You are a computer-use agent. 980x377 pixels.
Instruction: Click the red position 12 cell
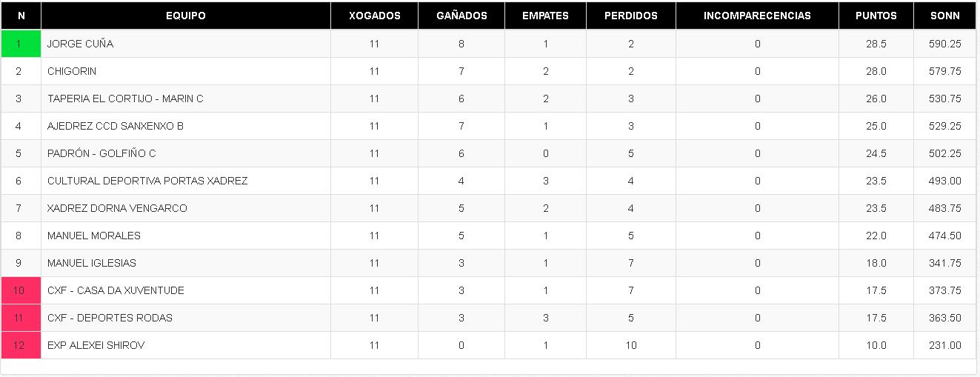click(21, 345)
